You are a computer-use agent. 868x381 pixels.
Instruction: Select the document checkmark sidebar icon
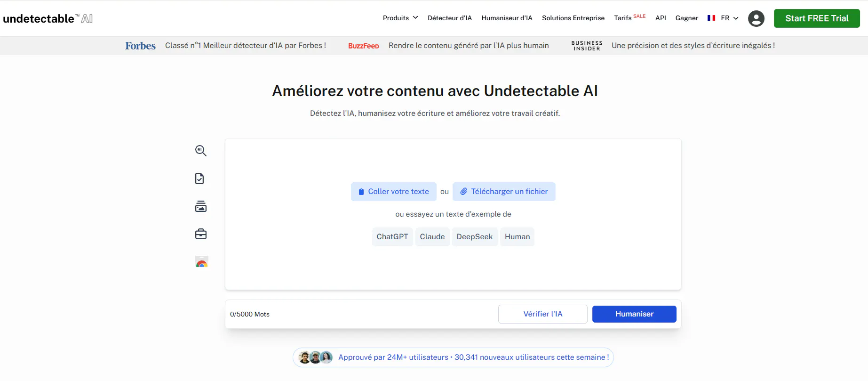click(x=199, y=178)
